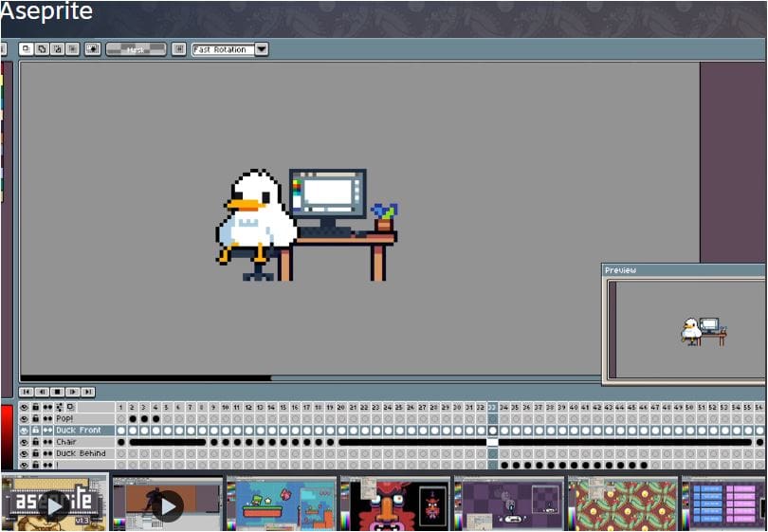Step to the next frame
This screenshot has height=532, width=768.
[73, 392]
